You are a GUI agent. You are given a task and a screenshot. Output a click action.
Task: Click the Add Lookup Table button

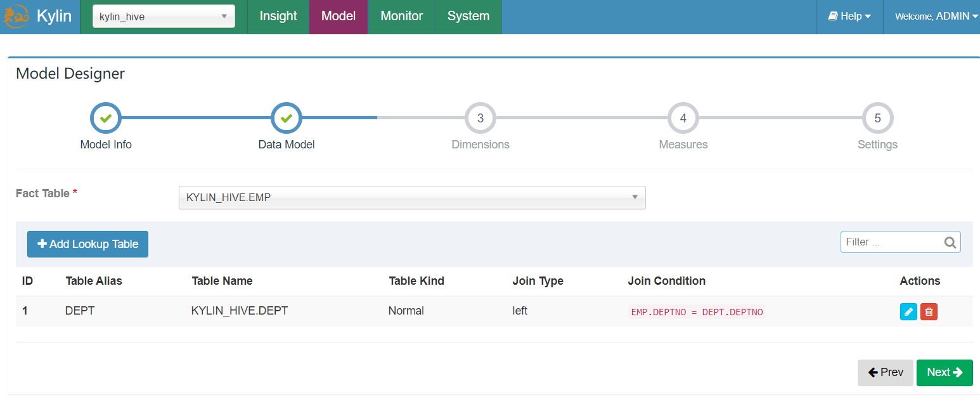(x=87, y=244)
